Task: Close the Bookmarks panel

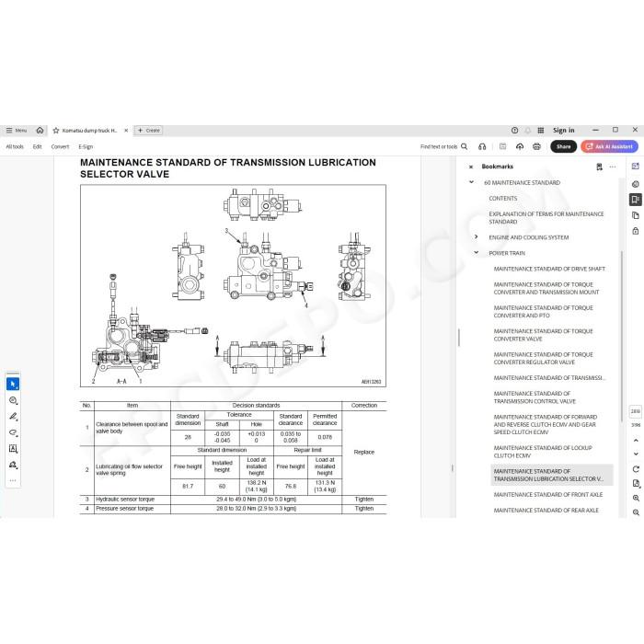Action: [x=471, y=167]
